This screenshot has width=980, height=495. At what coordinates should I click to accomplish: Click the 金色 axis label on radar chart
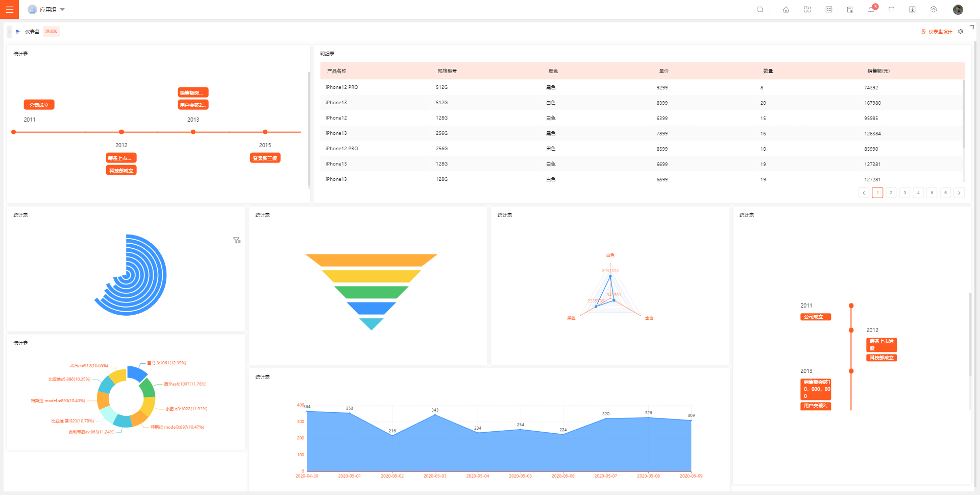coord(649,318)
